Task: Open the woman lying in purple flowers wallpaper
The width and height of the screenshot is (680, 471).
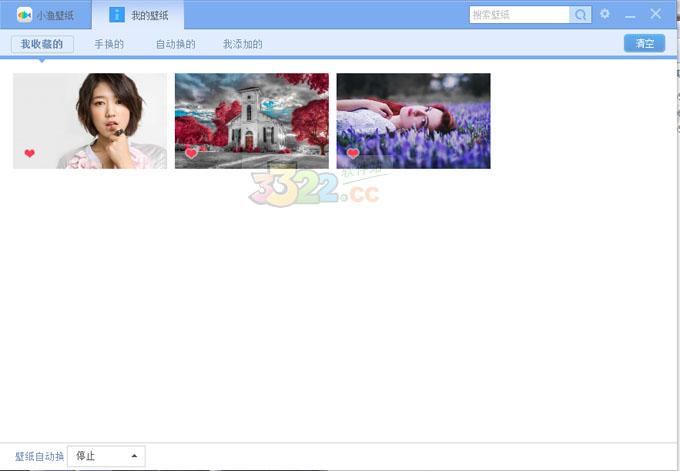Action: (x=413, y=121)
